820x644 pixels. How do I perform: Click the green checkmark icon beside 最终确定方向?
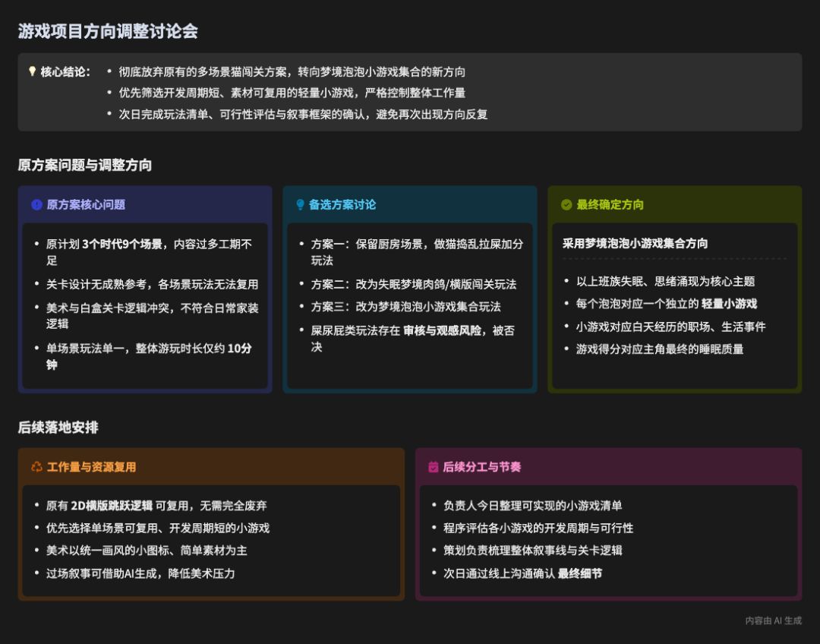[x=566, y=204]
